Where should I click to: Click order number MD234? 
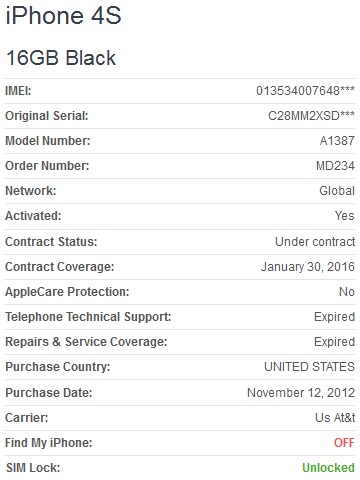pyautogui.click(x=335, y=166)
